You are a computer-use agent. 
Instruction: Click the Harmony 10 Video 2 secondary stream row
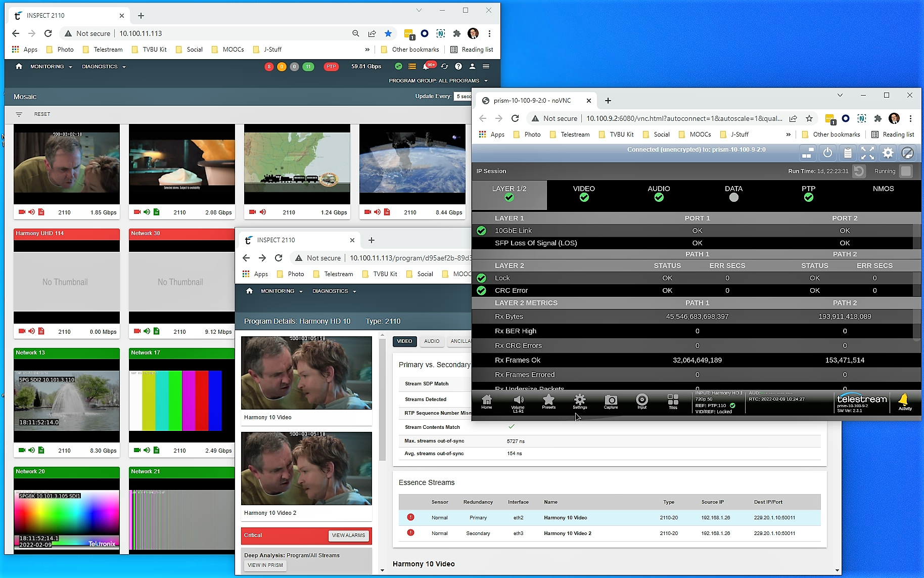610,533
